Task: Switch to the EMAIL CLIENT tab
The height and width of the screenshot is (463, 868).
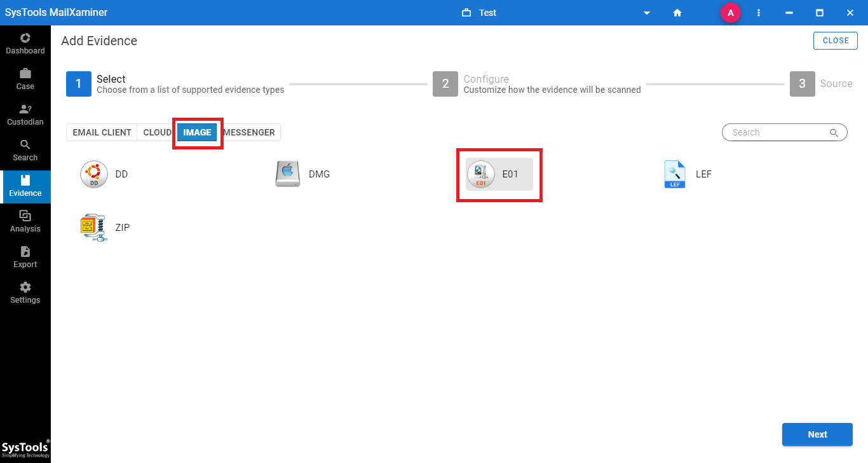Action: pyautogui.click(x=102, y=132)
